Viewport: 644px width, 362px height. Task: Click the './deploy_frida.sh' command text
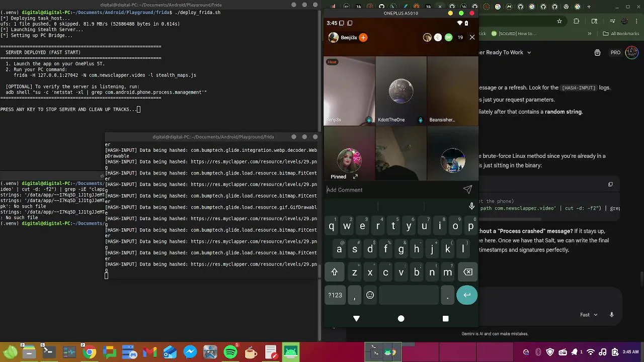click(198, 13)
